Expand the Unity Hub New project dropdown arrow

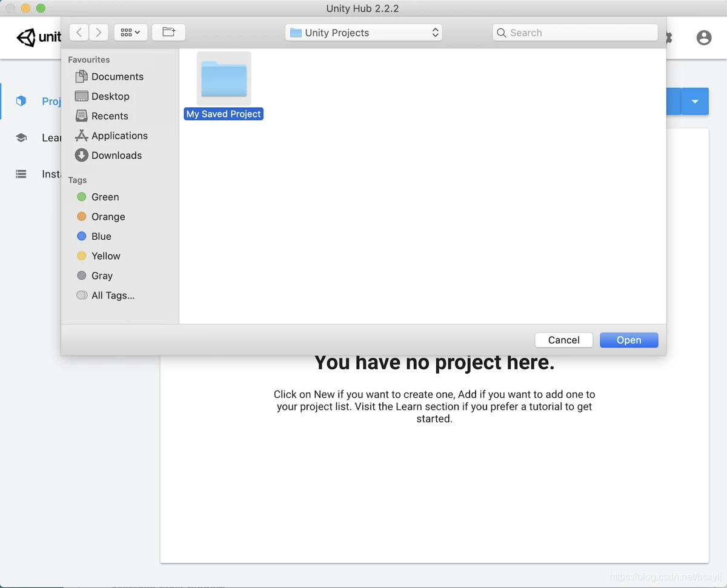pyautogui.click(x=695, y=101)
